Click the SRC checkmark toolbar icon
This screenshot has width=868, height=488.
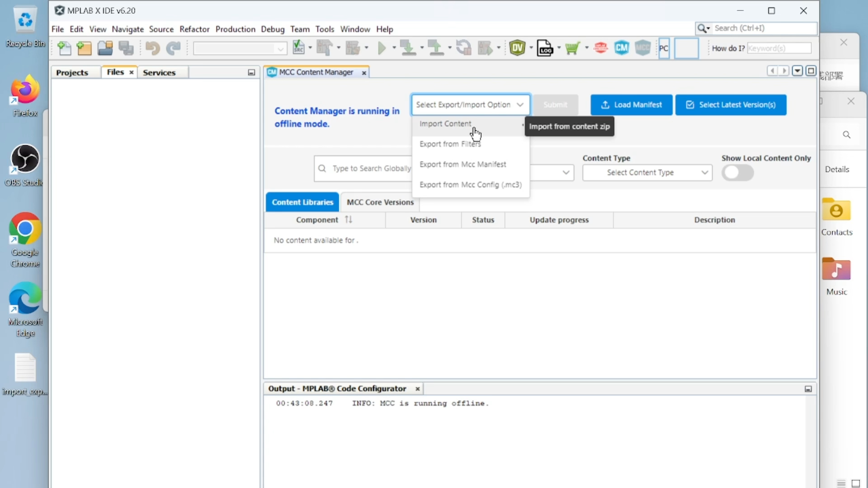pos(299,47)
